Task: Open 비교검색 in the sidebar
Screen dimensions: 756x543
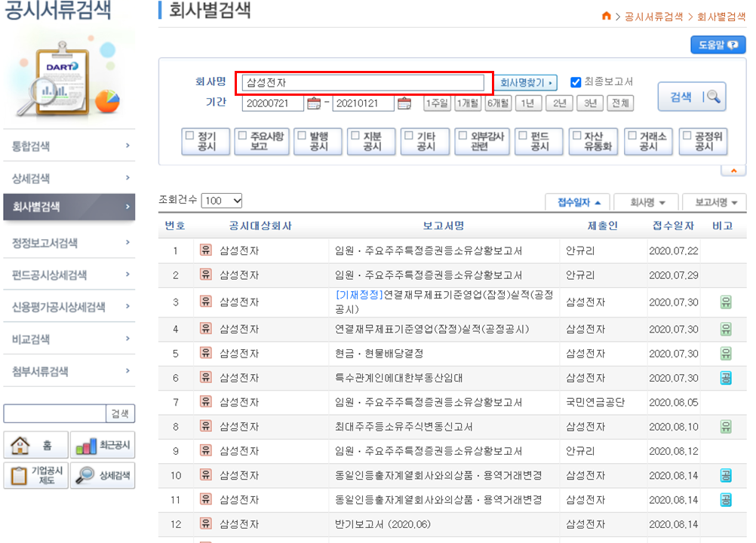Action: (69, 339)
